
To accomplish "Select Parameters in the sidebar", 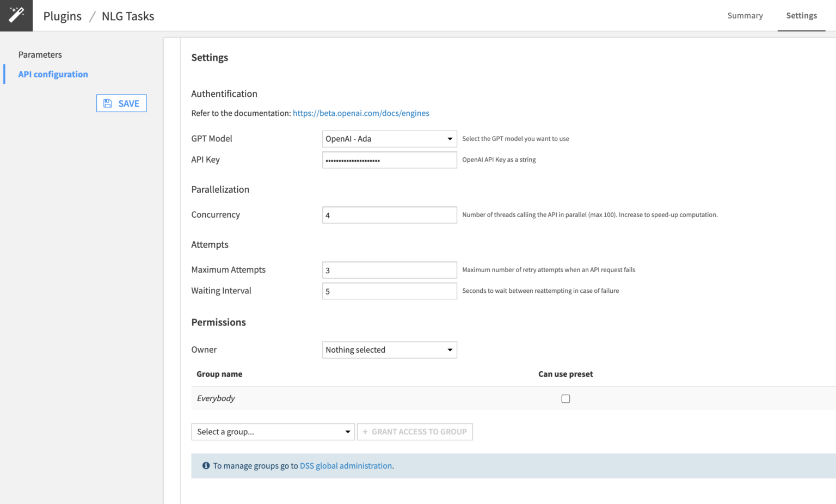I will click(x=40, y=54).
